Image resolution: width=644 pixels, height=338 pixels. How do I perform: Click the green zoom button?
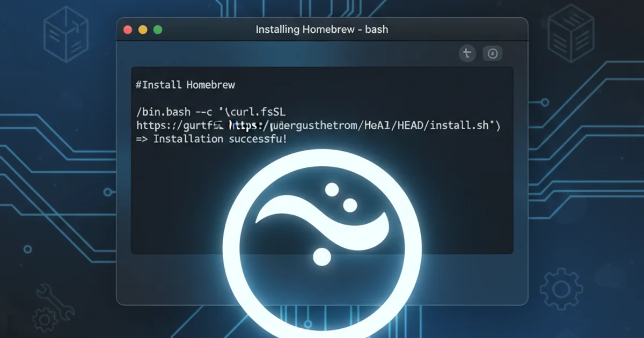[x=156, y=30]
